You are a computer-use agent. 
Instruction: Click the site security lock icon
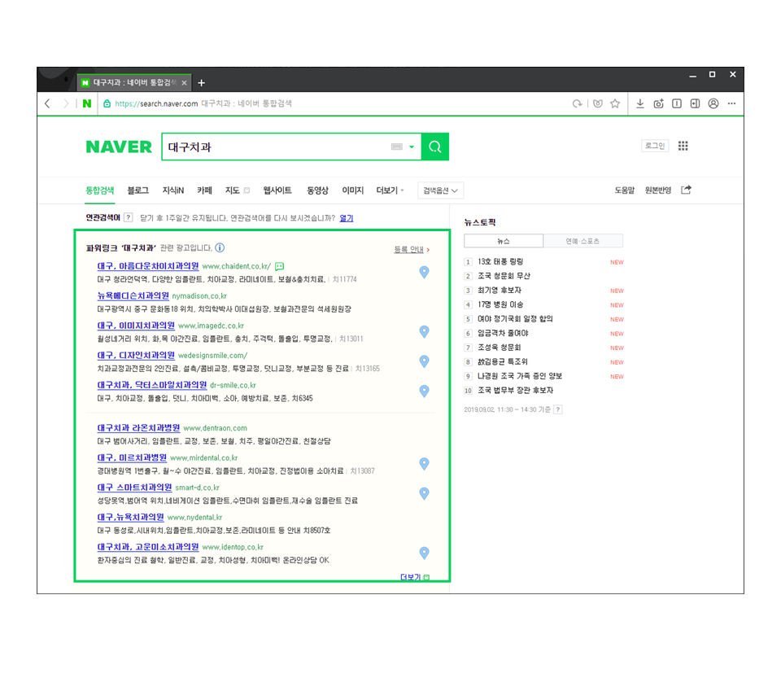pos(107,103)
